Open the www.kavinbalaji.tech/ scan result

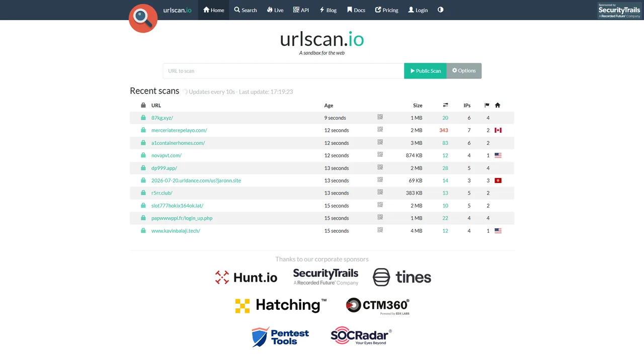(176, 231)
